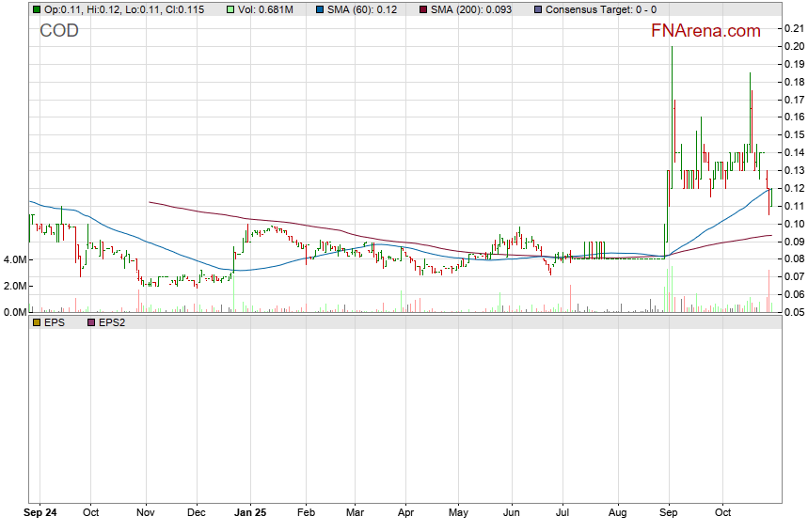808x532 pixels.
Task: Click the 'Jan 25' date axis label
Action: tap(251, 514)
